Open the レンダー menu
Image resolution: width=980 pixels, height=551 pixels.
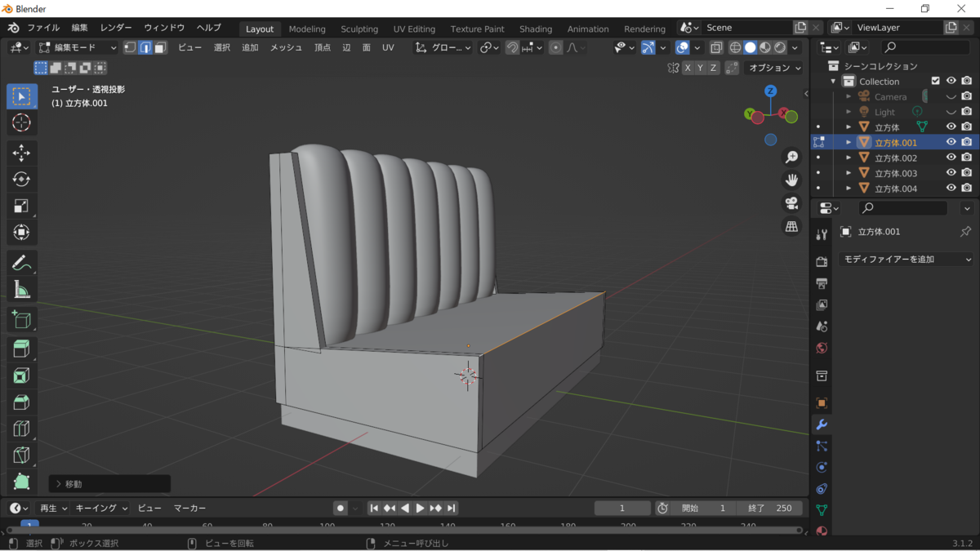116,28
